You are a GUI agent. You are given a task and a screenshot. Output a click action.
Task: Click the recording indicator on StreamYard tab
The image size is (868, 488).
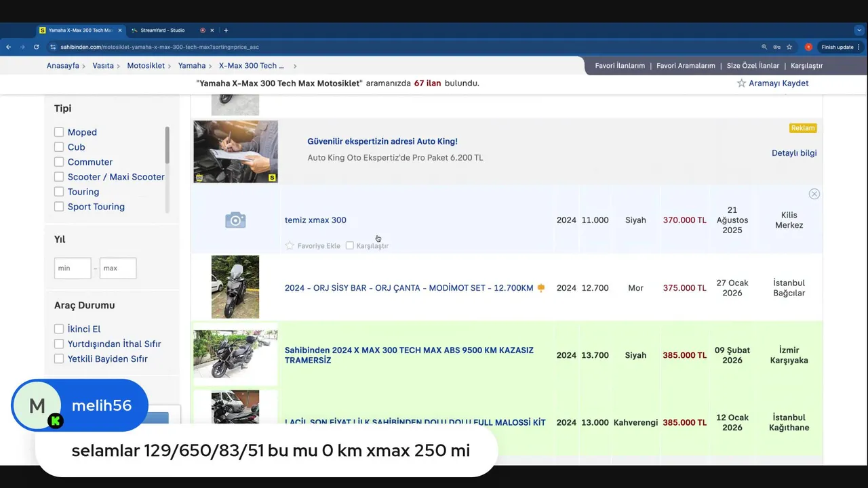202,30
